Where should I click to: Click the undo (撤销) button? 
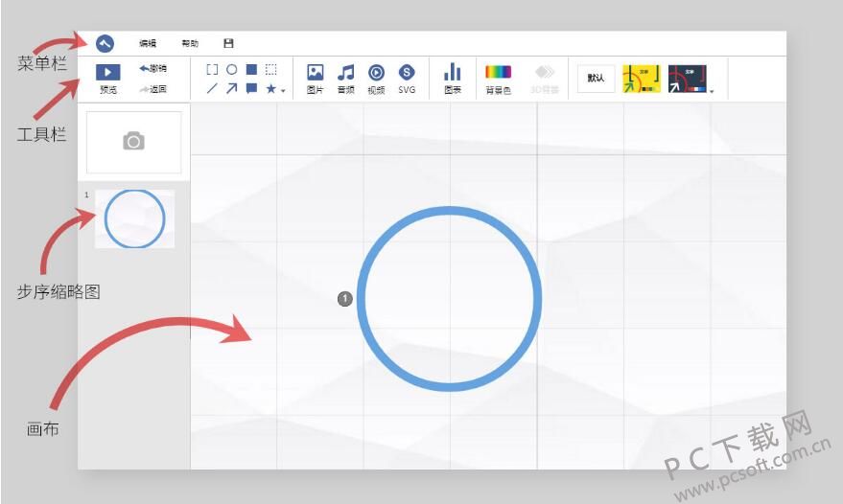tap(152, 69)
